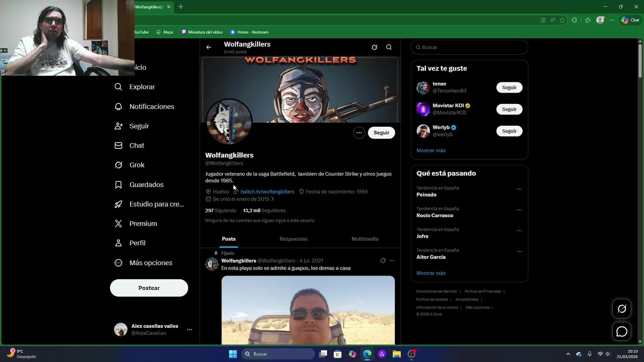Follow Werlyb with the Seguir button
This screenshot has width=644, height=362.
tap(509, 131)
